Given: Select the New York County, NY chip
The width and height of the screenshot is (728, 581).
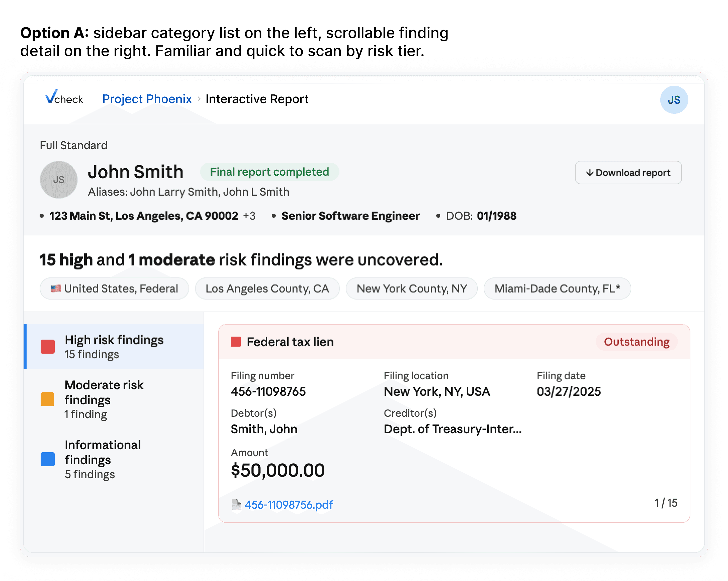Looking at the screenshot, I should 412,288.
